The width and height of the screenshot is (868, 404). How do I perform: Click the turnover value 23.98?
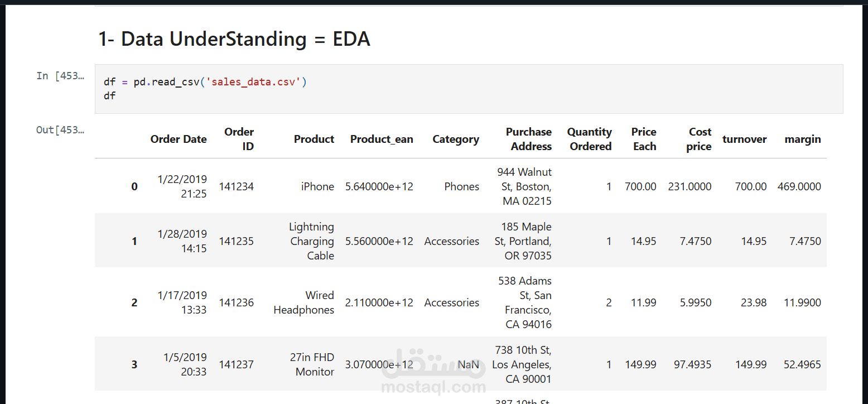pos(754,302)
